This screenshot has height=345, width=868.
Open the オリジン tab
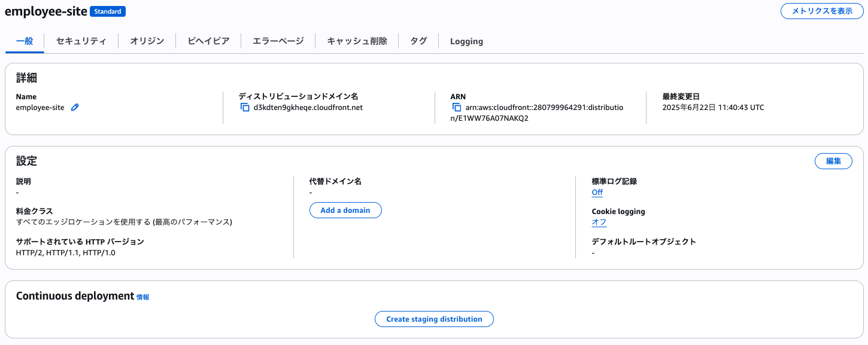click(147, 41)
